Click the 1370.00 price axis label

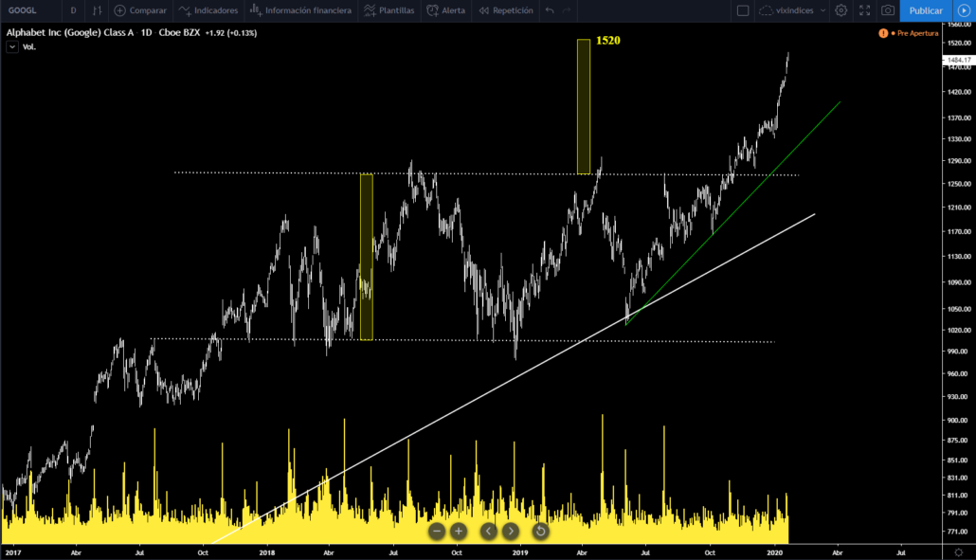click(x=959, y=117)
